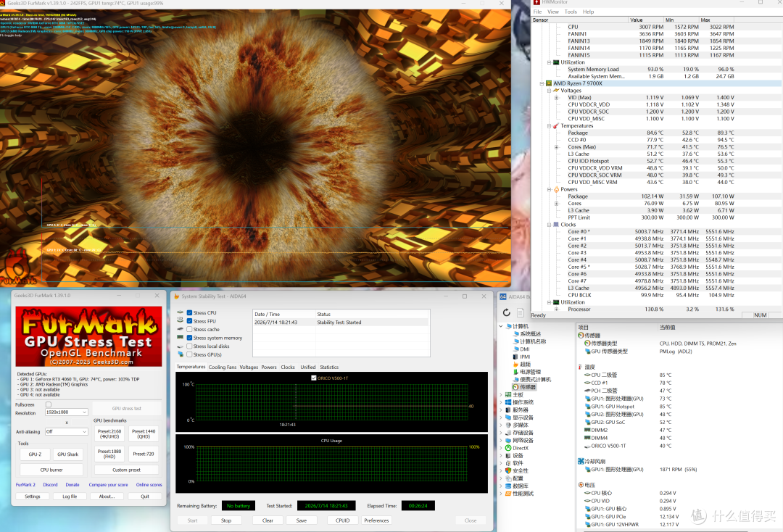Click the report page icon in AIDA64 toolbar
Viewport: 783px width, 532px height.
tap(521, 312)
